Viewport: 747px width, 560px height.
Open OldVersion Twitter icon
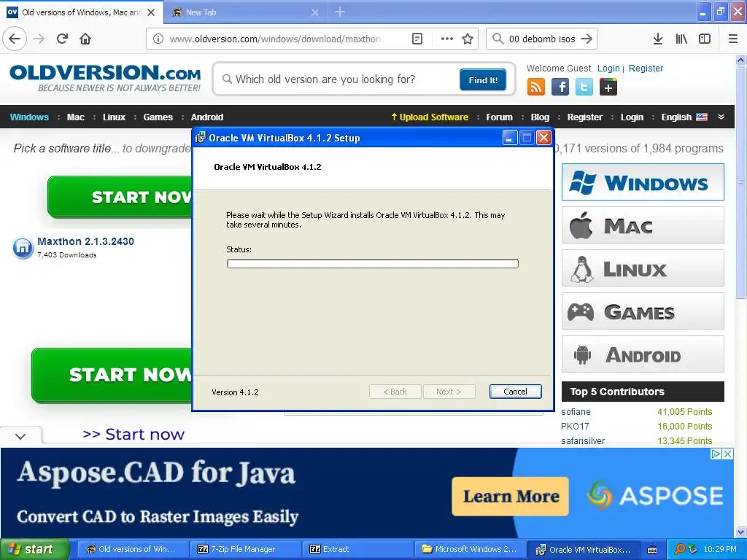[x=584, y=87]
